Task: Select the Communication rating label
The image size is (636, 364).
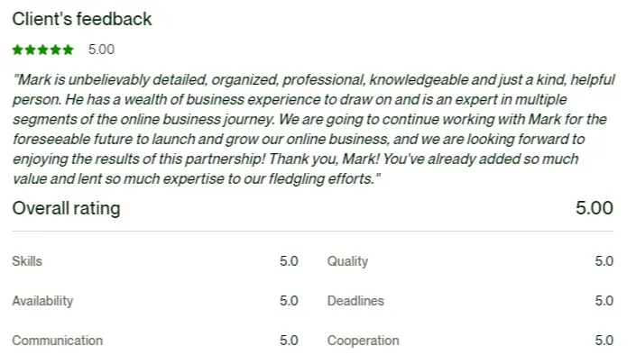Action: [57, 341]
